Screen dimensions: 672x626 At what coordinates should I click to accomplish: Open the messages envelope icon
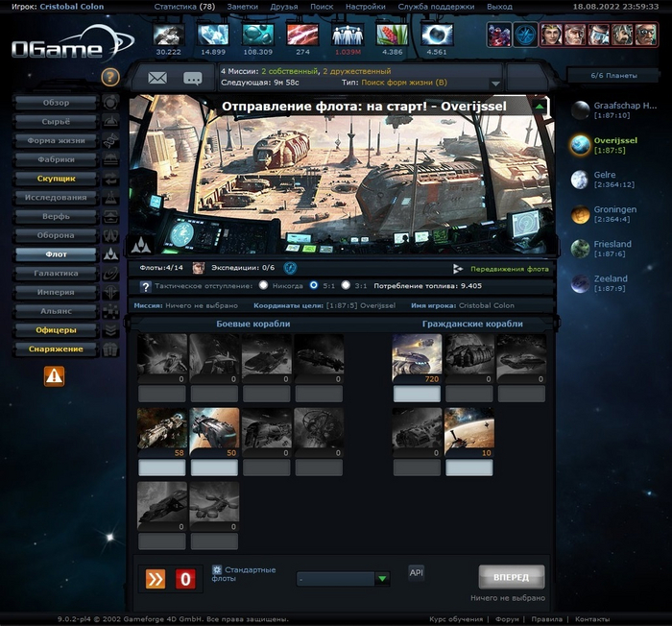pyautogui.click(x=157, y=78)
